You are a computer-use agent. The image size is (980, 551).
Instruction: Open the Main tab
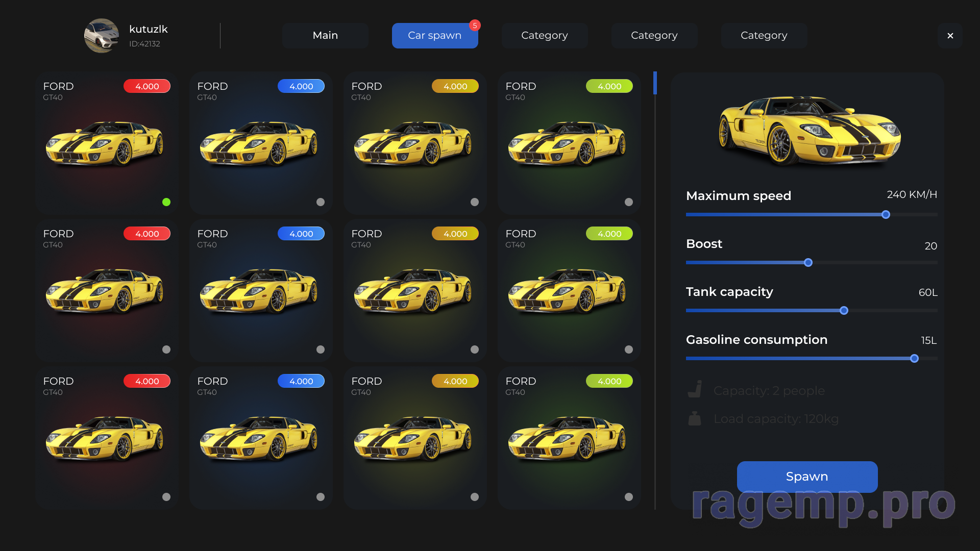point(325,36)
